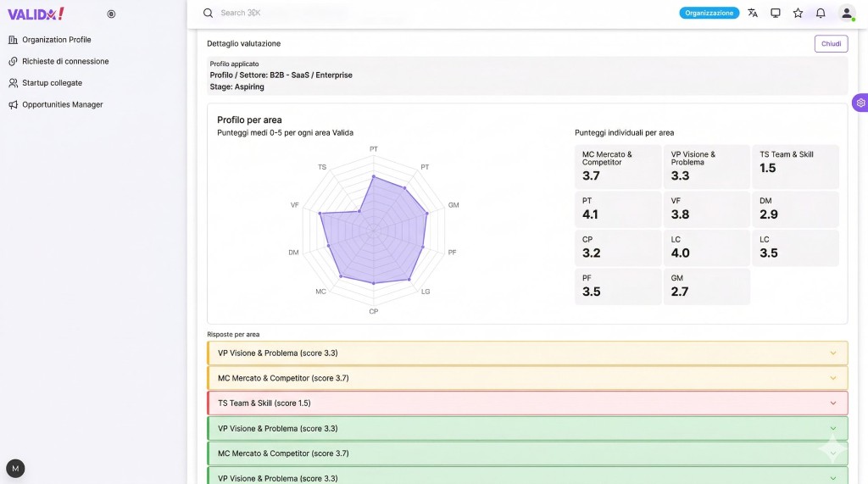This screenshot has width=868, height=484.
Task: Click the Chiudi button
Action: click(x=831, y=44)
